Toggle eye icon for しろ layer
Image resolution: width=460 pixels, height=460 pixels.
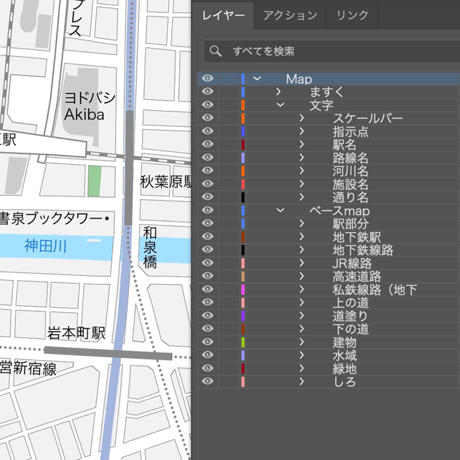click(207, 381)
